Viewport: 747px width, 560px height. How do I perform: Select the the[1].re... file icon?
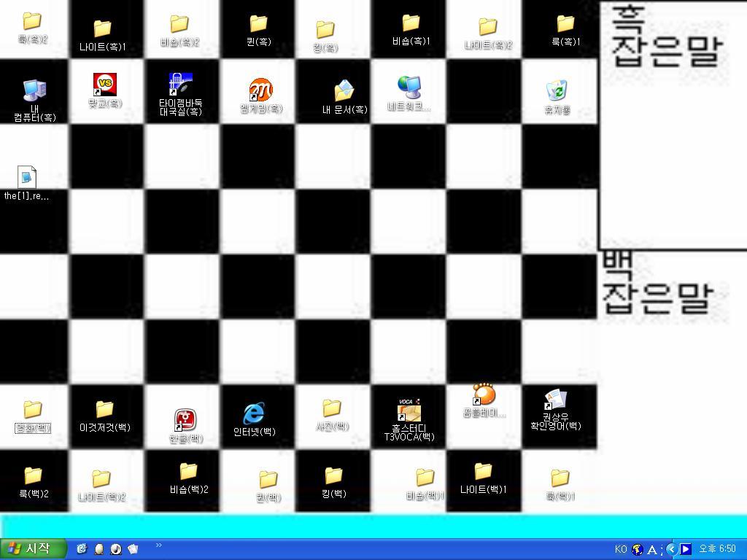(27, 183)
